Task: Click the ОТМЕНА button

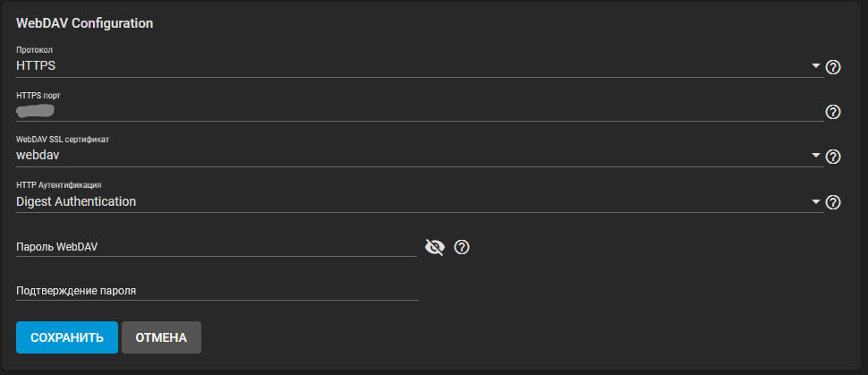Action: click(161, 337)
